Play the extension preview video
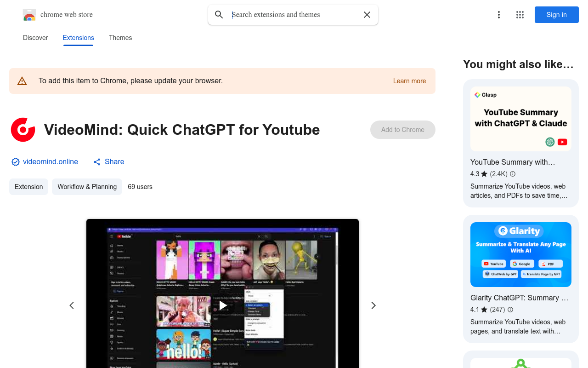 coord(223,305)
